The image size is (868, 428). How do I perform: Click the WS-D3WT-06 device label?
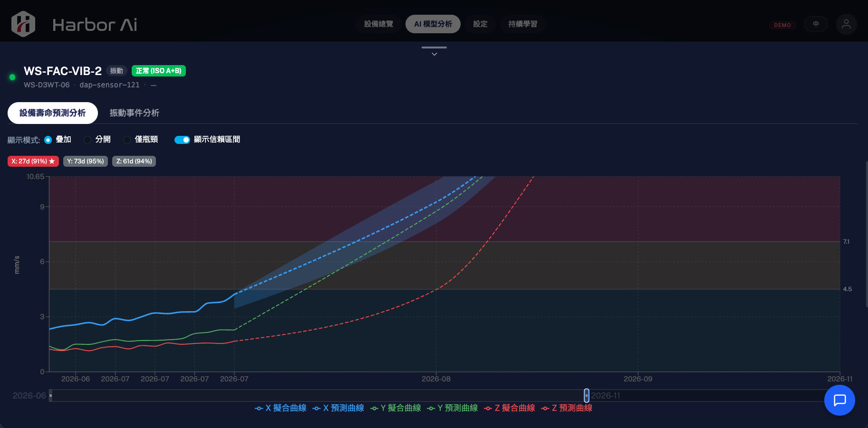pyautogui.click(x=47, y=85)
